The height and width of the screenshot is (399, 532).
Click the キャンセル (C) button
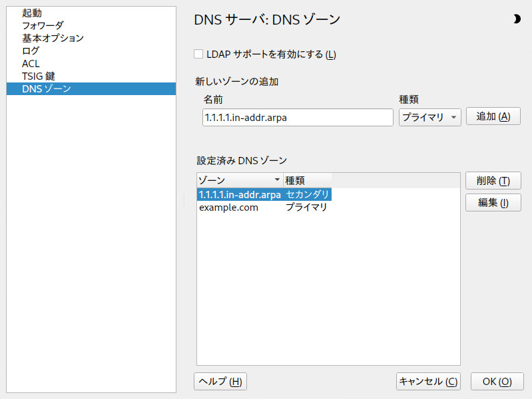coord(428,381)
